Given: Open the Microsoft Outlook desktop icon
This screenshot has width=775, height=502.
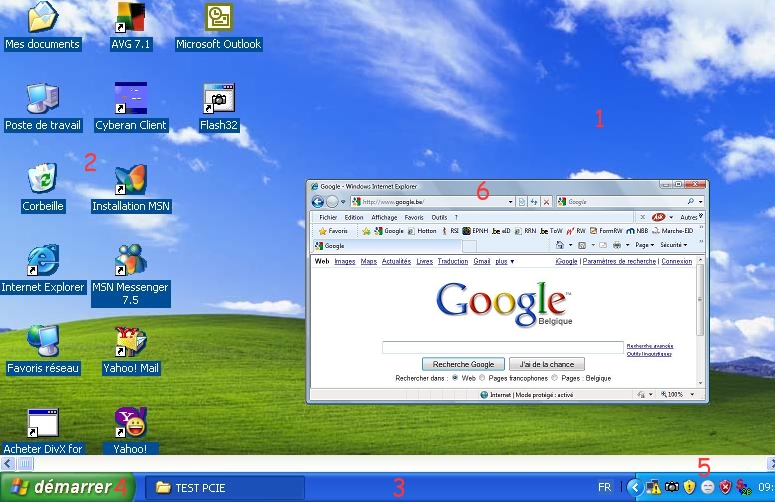Looking at the screenshot, I should 218,25.
